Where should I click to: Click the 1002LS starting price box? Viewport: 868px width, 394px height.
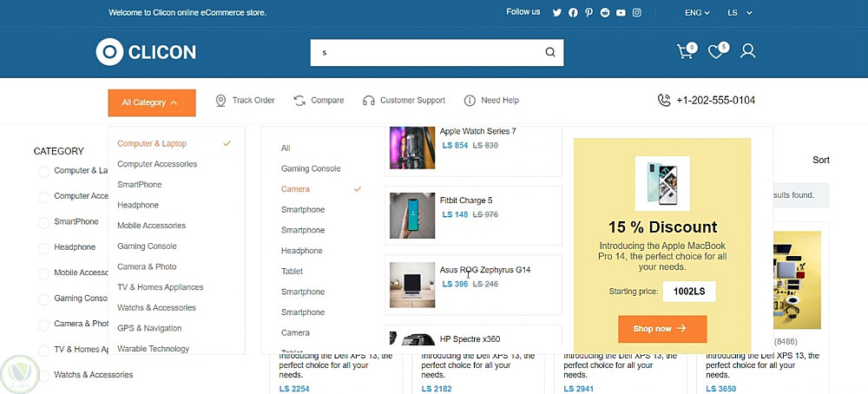click(689, 292)
